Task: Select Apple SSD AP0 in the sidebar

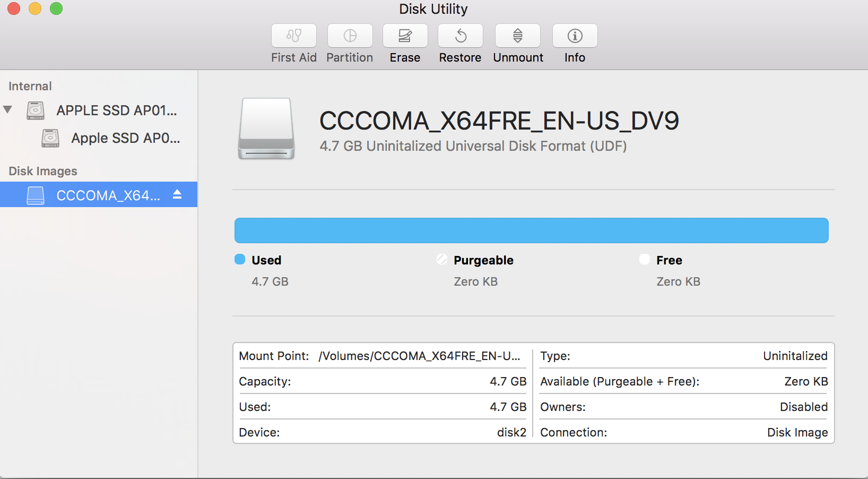Action: (126, 138)
